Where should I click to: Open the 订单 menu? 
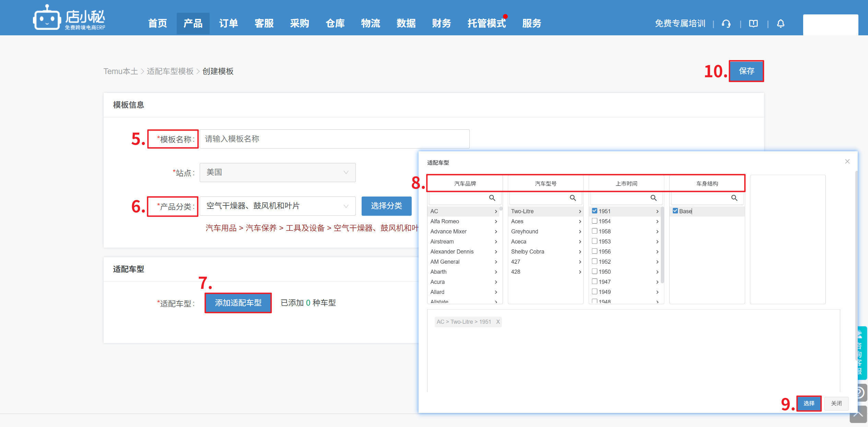pos(228,23)
